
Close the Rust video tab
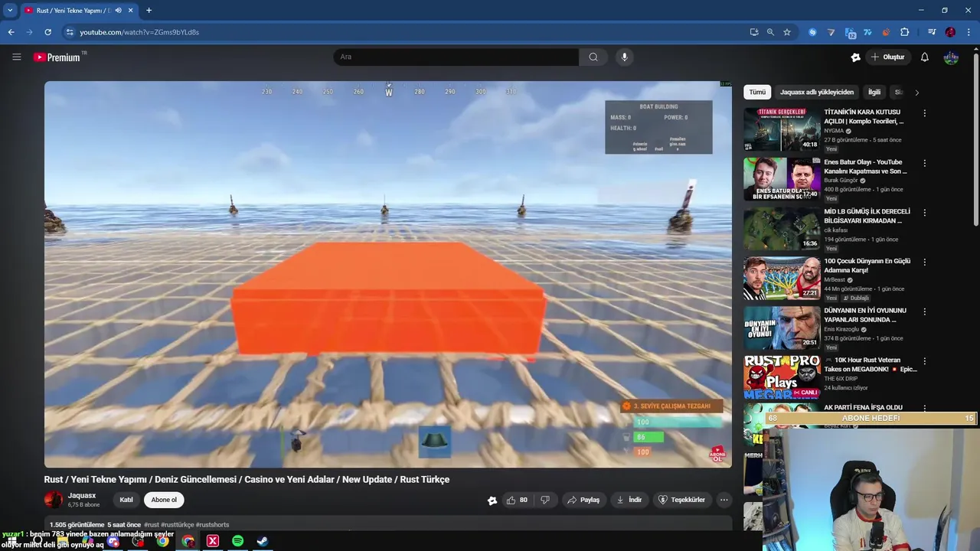pyautogui.click(x=131, y=10)
